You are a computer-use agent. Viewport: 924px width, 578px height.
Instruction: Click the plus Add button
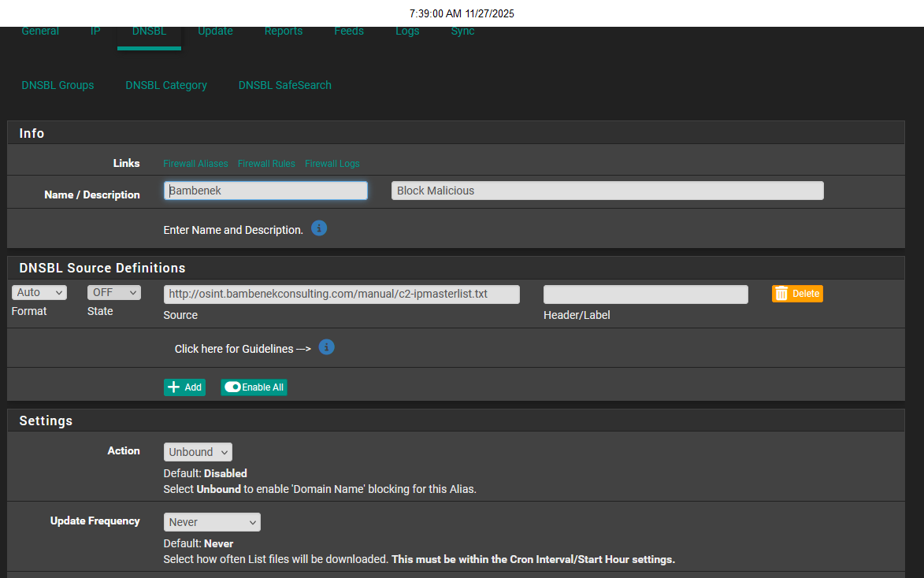coord(184,387)
